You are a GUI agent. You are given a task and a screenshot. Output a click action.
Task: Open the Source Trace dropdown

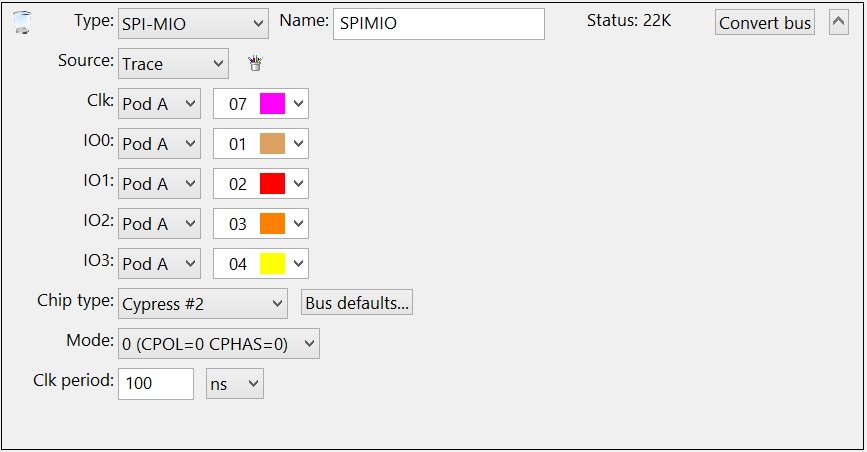coord(173,64)
